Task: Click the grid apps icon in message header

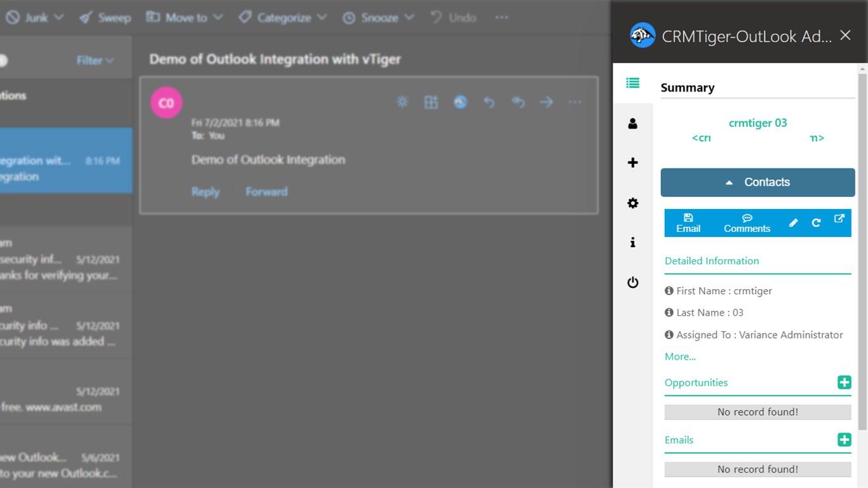Action: click(431, 102)
